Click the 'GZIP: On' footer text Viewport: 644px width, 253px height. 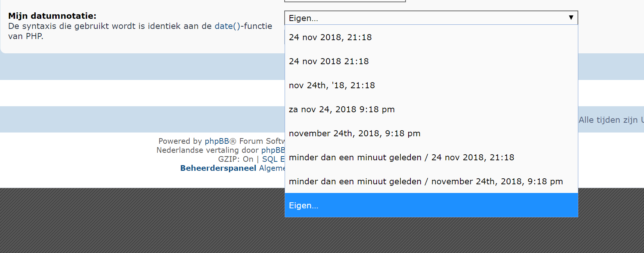point(236,159)
